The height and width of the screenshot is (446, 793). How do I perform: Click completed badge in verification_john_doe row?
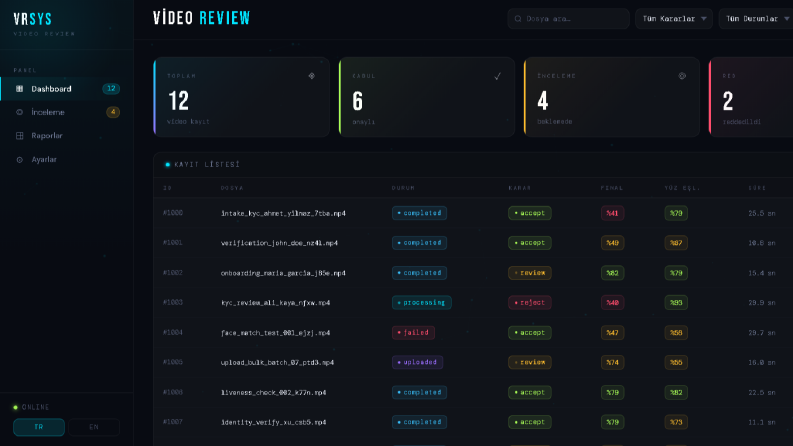[419, 243]
